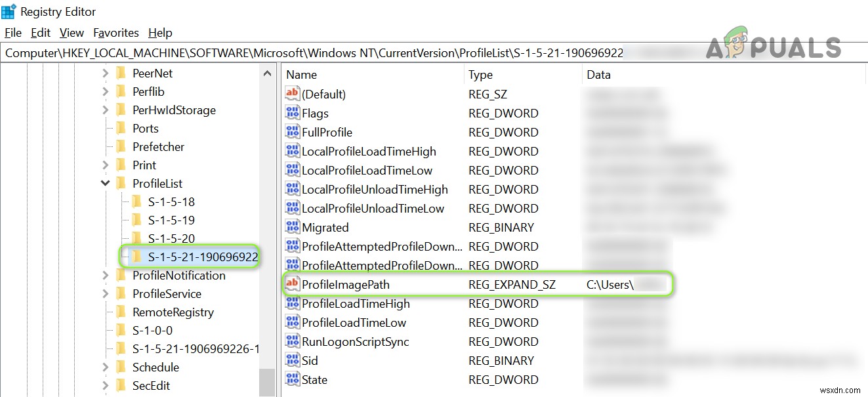Select the S-1-0-0 key label
Screen dimensions: 868x397
click(152, 331)
